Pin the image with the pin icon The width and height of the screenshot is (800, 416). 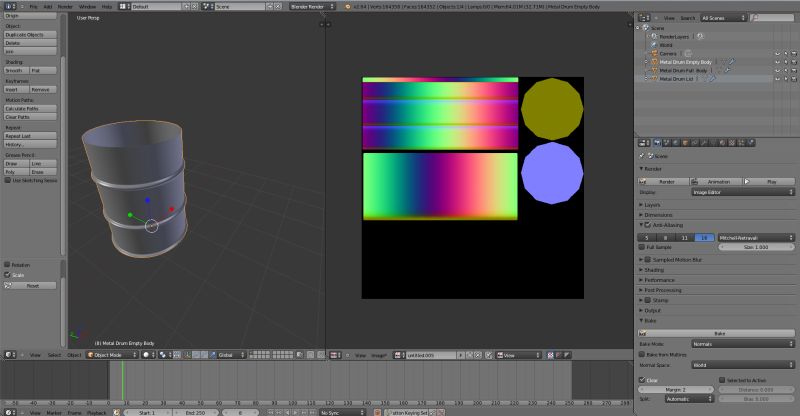coord(489,355)
